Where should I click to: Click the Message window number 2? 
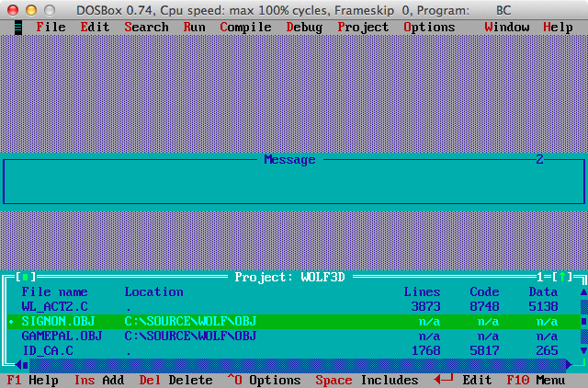tap(539, 159)
